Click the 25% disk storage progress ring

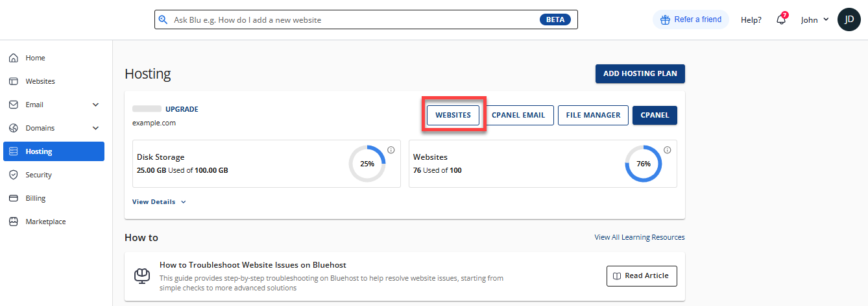(x=367, y=164)
